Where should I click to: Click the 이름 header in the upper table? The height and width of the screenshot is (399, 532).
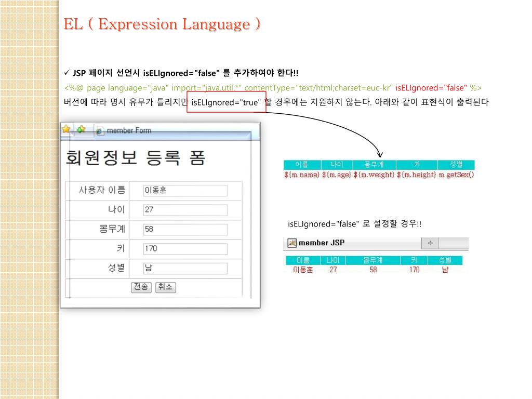[x=302, y=165]
